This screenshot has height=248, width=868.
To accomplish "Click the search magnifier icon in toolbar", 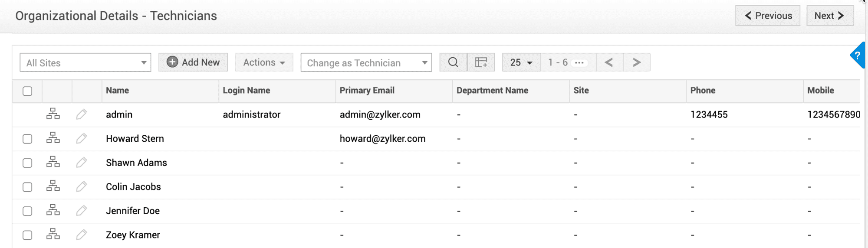I will click(x=453, y=62).
